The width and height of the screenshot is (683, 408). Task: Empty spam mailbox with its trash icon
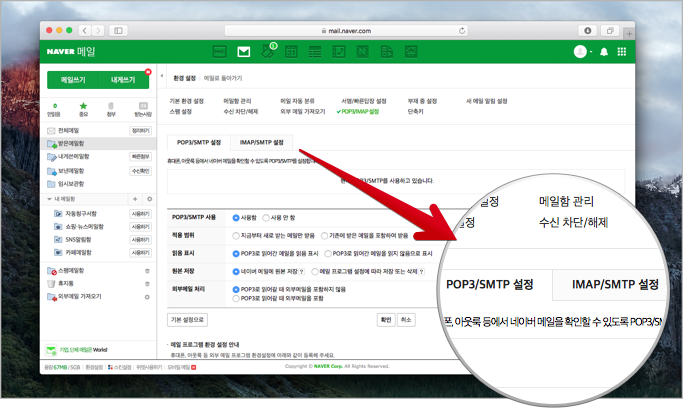pyautogui.click(x=147, y=271)
